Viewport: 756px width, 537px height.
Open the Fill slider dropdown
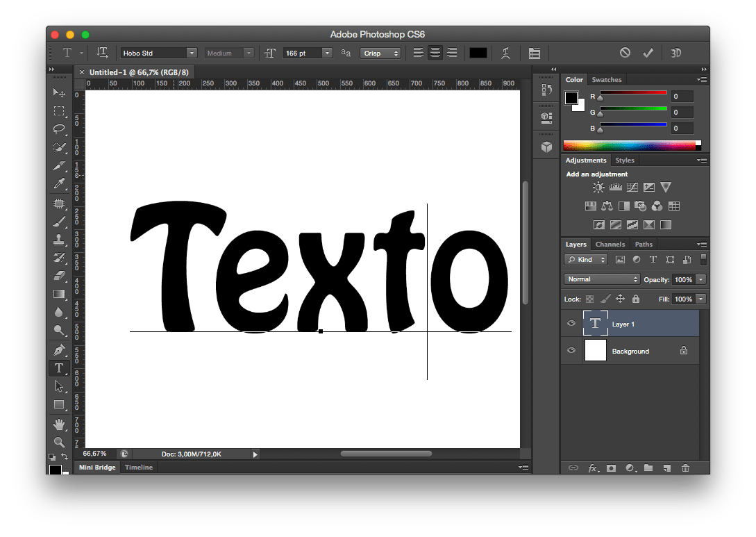701,299
